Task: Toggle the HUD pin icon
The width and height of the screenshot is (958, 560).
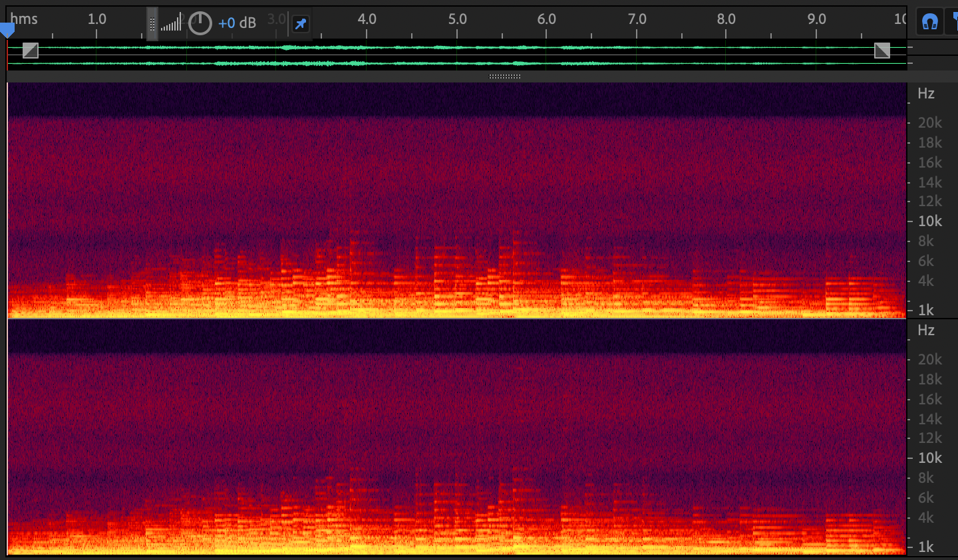Action: click(x=301, y=24)
